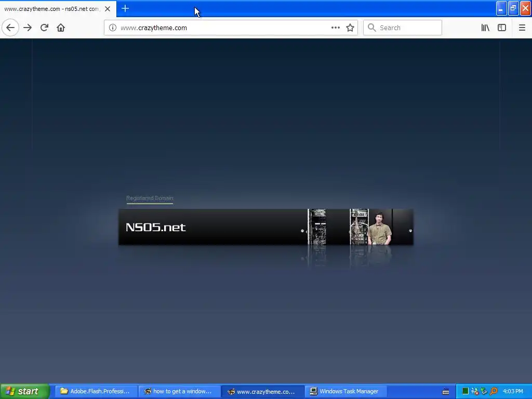This screenshot has height=399, width=532.
Task: Click the NS05.net logo text
Action: [x=156, y=227]
